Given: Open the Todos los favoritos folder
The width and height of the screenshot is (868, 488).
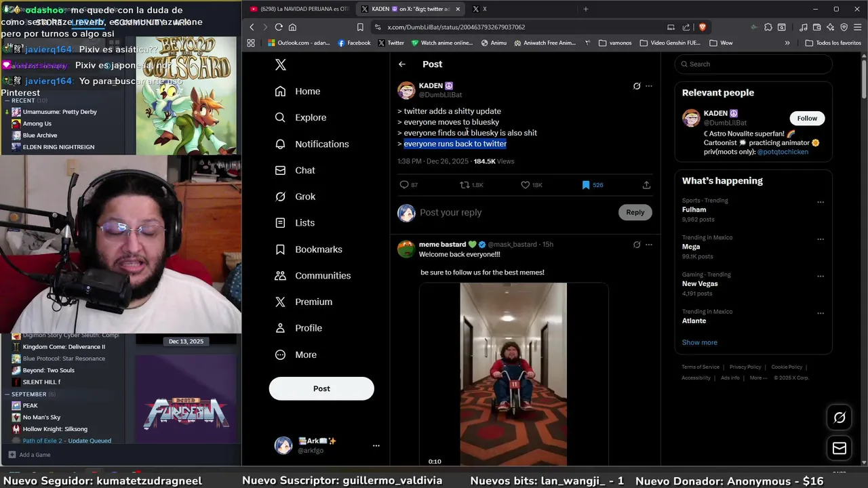Looking at the screenshot, I should (833, 43).
